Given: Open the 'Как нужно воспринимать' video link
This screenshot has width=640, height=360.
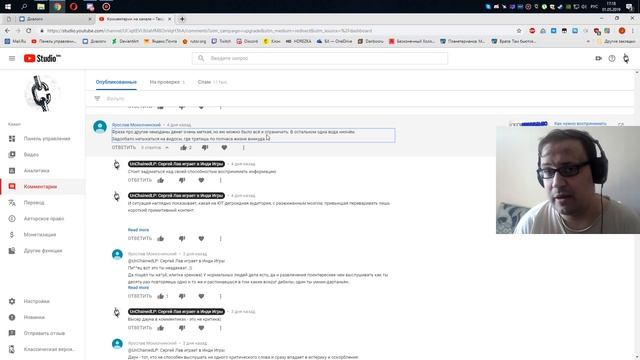Looking at the screenshot, I should coord(580,123).
